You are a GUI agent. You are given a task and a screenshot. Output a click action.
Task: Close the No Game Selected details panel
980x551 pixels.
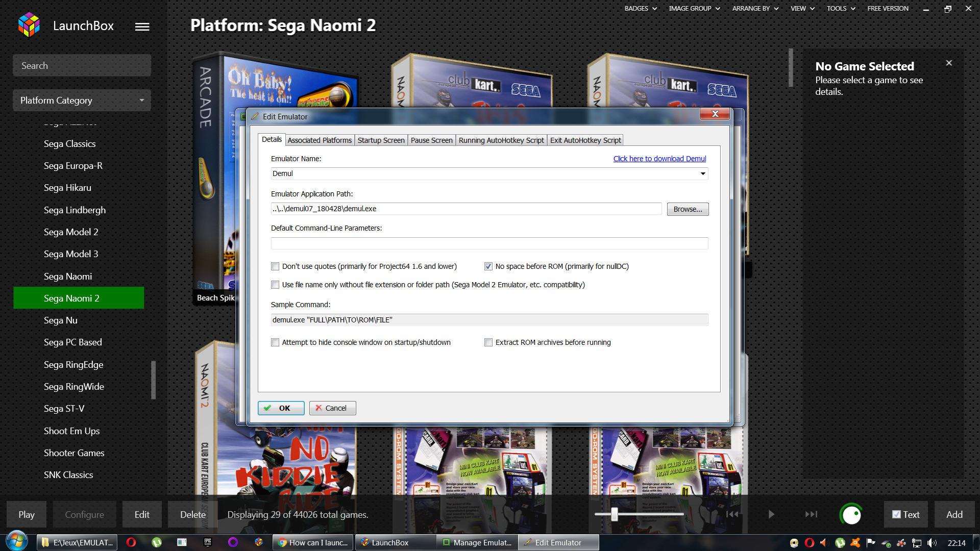pyautogui.click(x=949, y=63)
